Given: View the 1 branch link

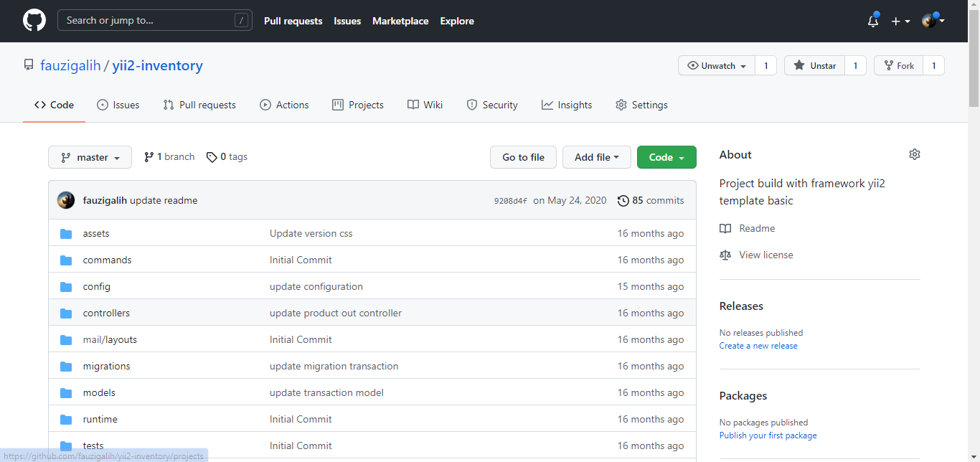Looking at the screenshot, I should click(169, 156).
